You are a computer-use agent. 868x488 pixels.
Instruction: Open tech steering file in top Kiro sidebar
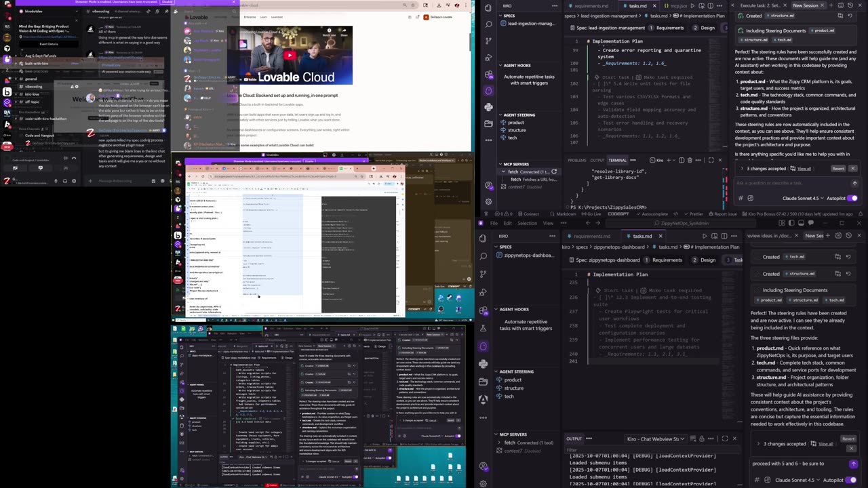(513, 138)
